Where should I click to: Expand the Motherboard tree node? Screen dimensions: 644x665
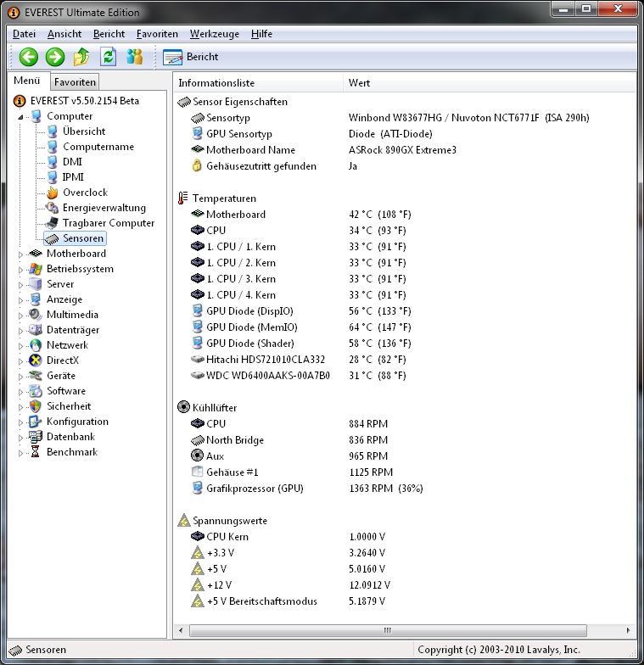point(20,254)
